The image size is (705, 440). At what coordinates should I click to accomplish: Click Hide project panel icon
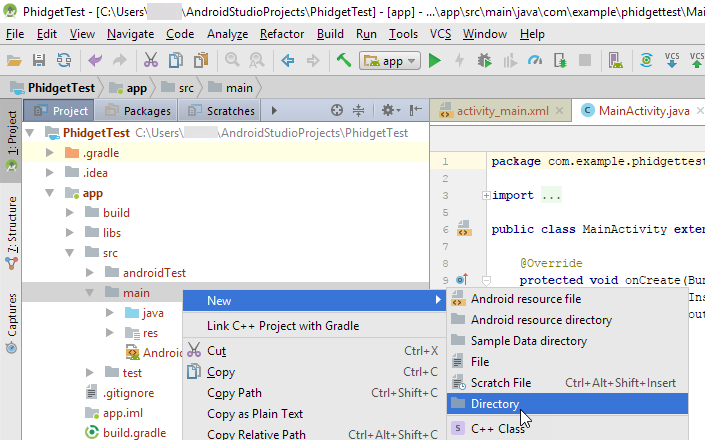click(416, 111)
